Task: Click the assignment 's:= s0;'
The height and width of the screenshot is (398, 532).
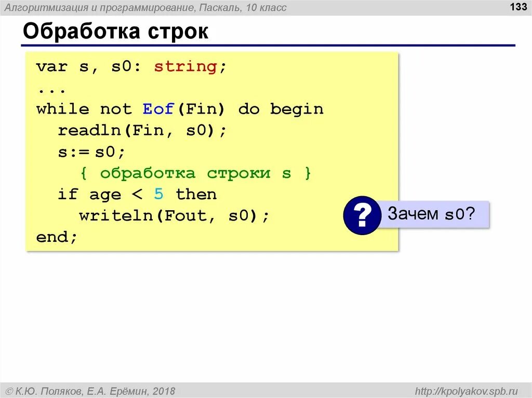Action: tap(91, 152)
